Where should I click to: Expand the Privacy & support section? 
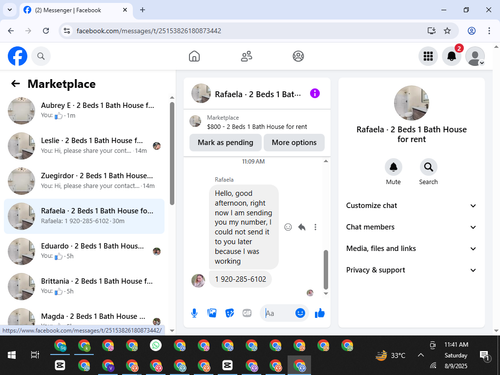pyautogui.click(x=411, y=270)
